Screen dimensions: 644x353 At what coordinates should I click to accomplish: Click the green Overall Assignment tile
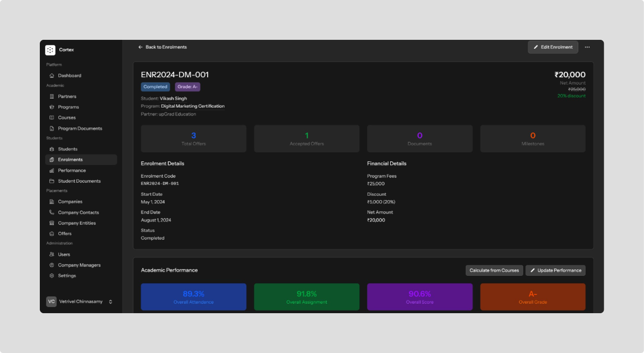[307, 297]
